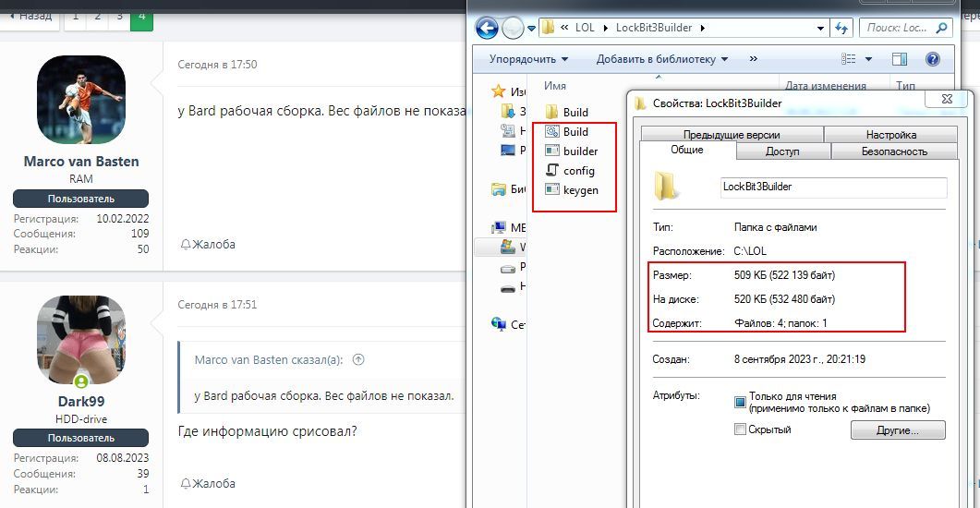Click post timestamp Сегодня в 17:51
This screenshot has width=980, height=508.
coord(217,305)
